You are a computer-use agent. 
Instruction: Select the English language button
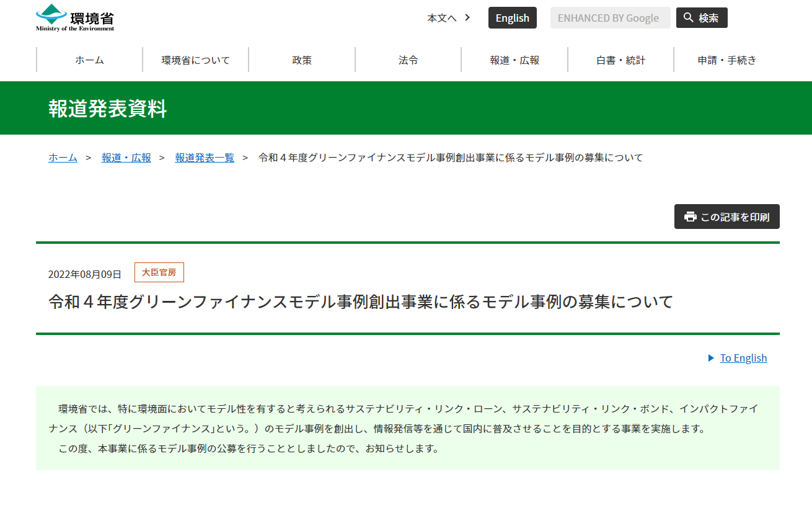coord(512,17)
